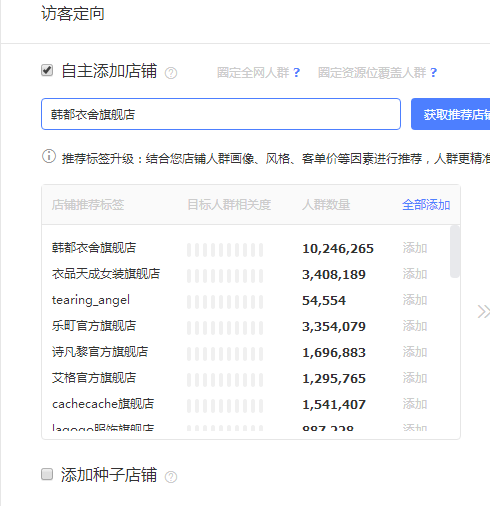Add 乐町官方旗舰店 via 添加
The height and width of the screenshot is (506, 490).
[x=415, y=326]
